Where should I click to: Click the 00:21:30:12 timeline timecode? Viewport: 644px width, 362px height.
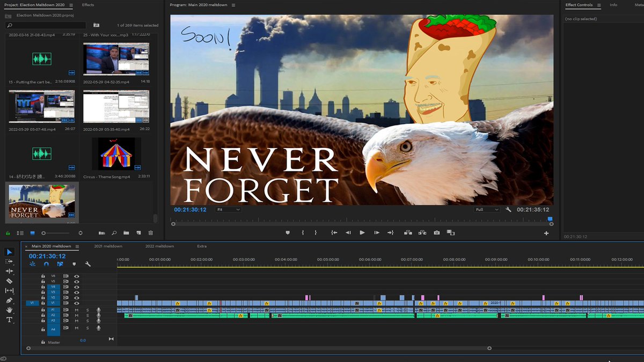pos(47,256)
